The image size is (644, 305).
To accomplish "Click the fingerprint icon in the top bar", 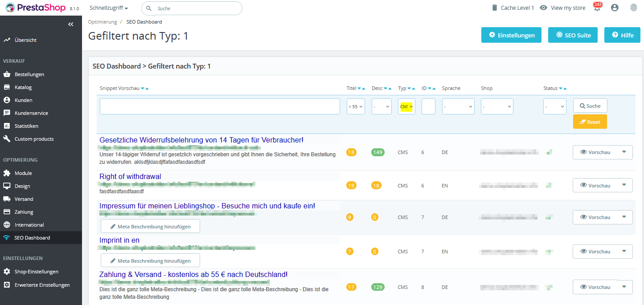I will (x=633, y=8).
